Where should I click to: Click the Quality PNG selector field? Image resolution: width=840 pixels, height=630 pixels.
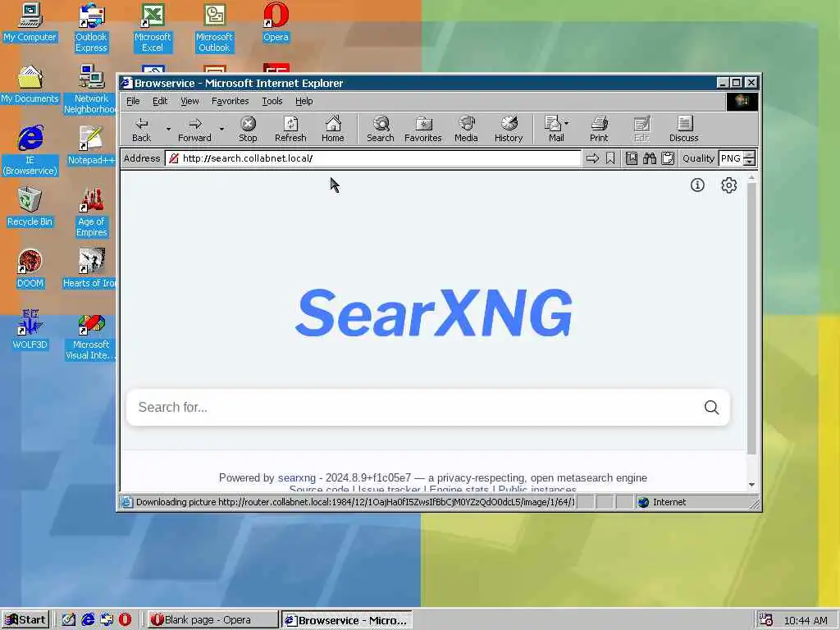pyautogui.click(x=731, y=158)
